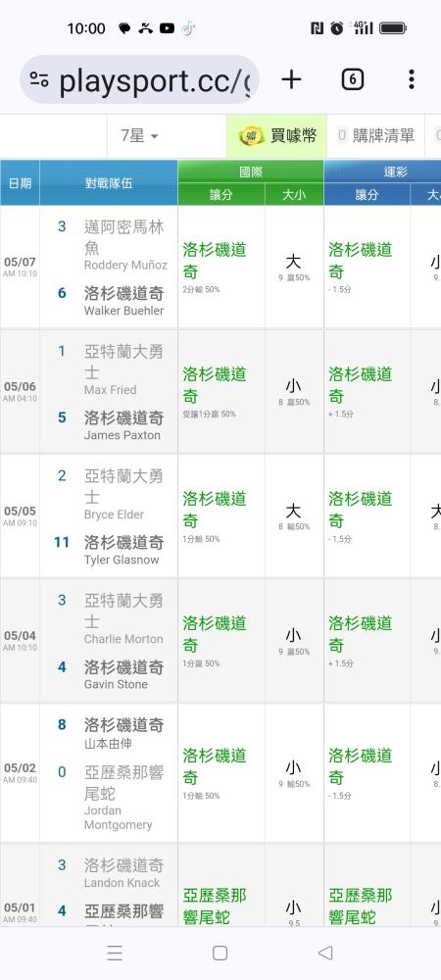This screenshot has width=441, height=980.
Task: Tap Android recent apps menu button
Action: [115, 953]
